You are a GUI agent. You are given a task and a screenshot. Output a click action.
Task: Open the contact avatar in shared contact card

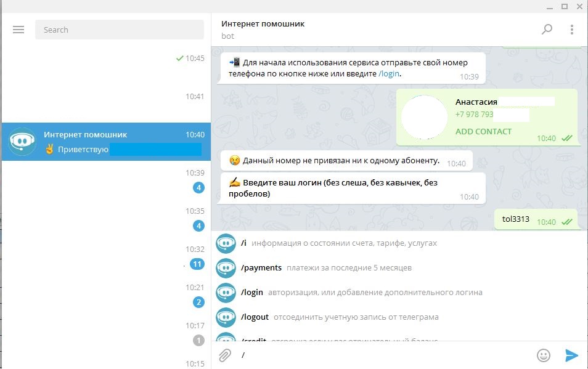point(424,117)
